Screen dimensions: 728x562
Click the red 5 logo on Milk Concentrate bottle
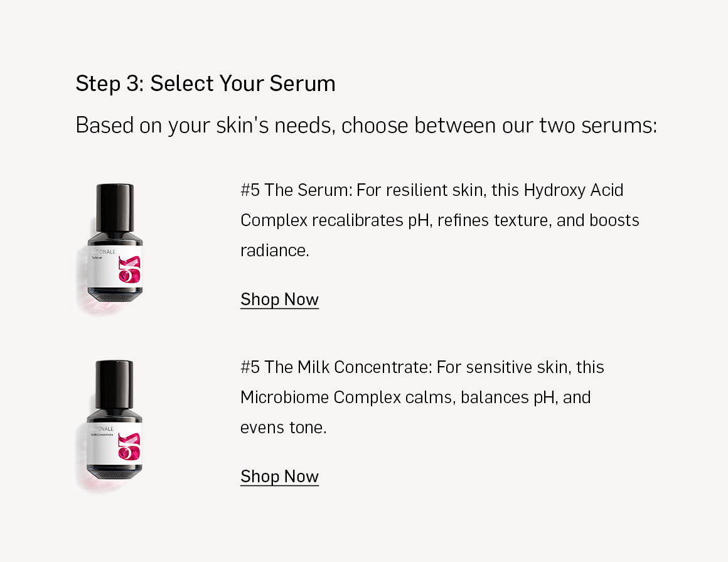129,446
